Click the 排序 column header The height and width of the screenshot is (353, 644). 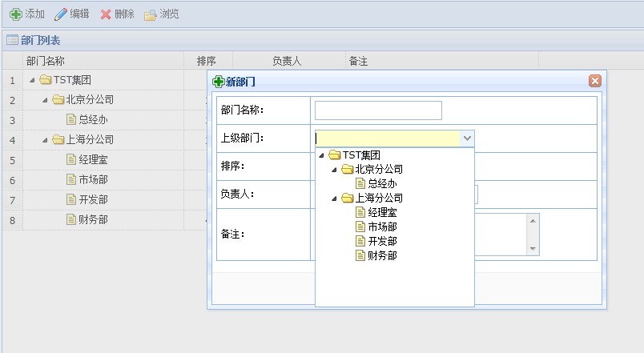(208, 61)
